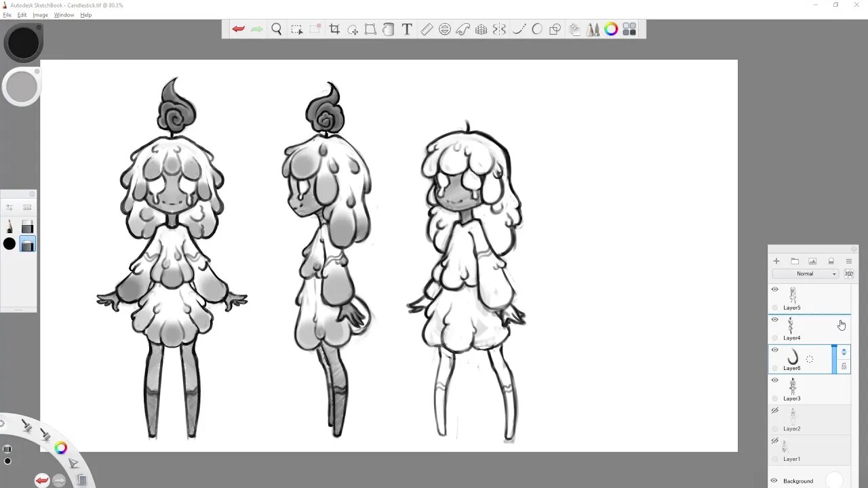Image resolution: width=868 pixels, height=488 pixels.
Task: Open the Help menu
Action: (x=86, y=15)
